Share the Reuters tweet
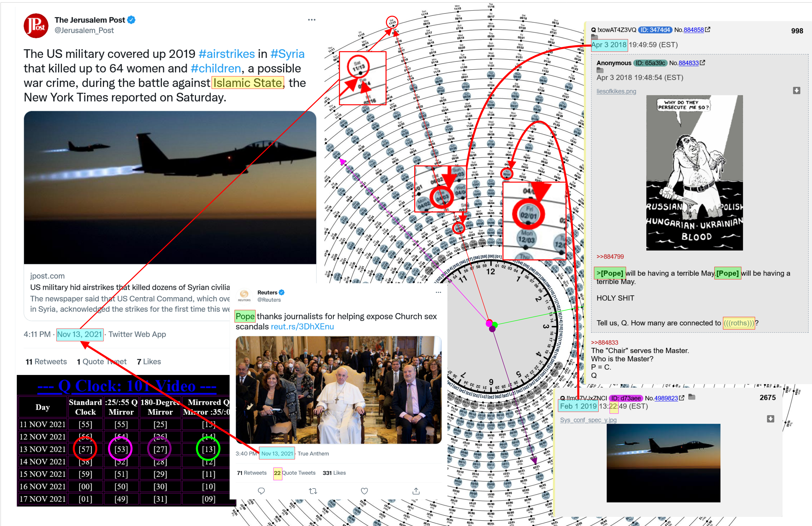The width and height of the screenshot is (812, 526). pos(416,491)
